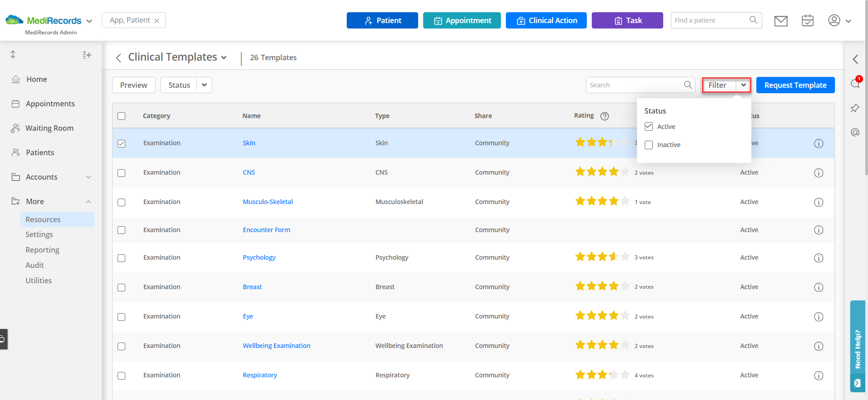Expand the Accounts sidebar section
The height and width of the screenshot is (400, 868).
pos(89,177)
